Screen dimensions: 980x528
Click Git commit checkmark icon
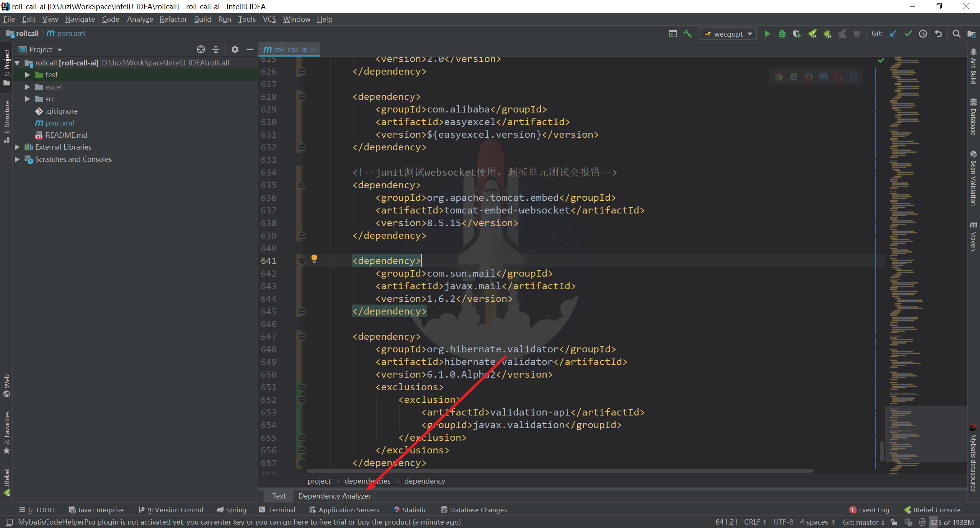click(x=908, y=34)
